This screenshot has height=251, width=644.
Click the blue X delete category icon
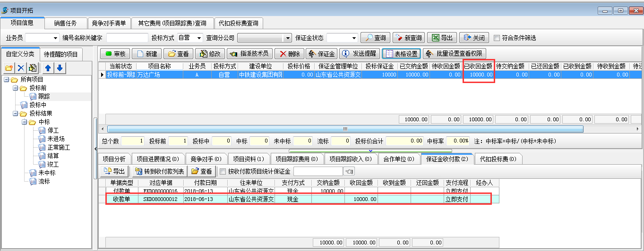pyautogui.click(x=21, y=68)
